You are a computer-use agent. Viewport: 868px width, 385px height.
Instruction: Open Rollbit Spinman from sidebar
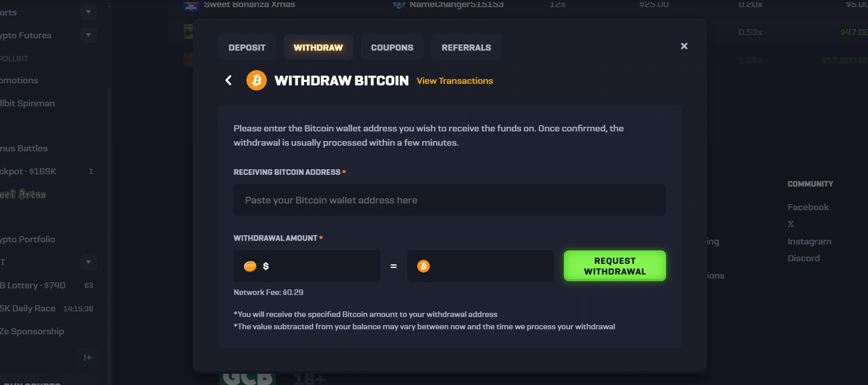pos(27,103)
